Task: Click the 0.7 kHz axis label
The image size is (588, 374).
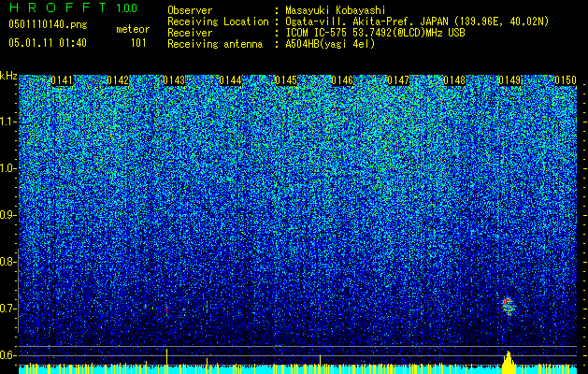Action: [8, 309]
